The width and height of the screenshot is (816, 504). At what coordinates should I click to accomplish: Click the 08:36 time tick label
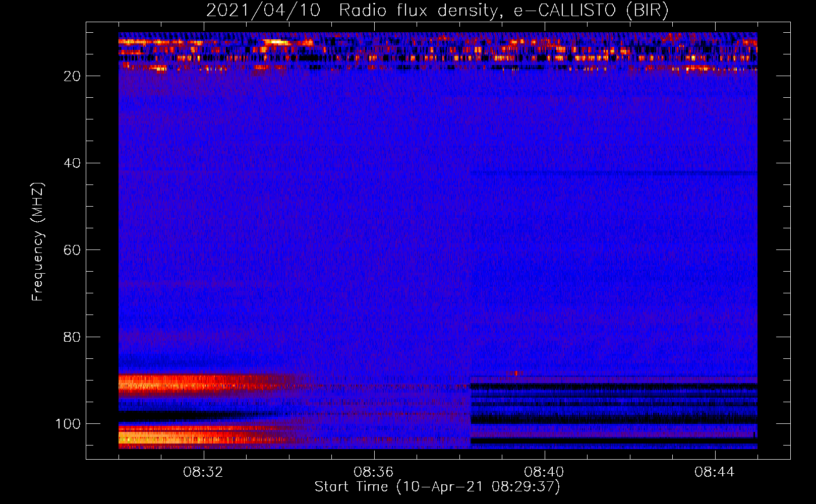click(374, 472)
